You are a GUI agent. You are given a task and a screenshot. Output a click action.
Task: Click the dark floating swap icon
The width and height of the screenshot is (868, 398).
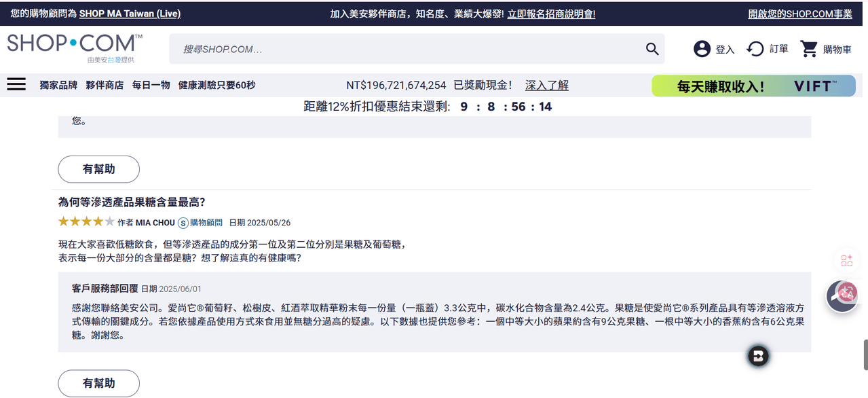758,356
